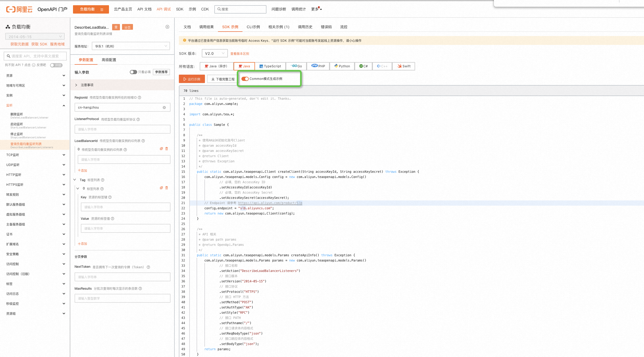Image resolution: width=644 pixels, height=357 pixels.
Task: Show help for NextToken parameter
Action: [x=148, y=267]
